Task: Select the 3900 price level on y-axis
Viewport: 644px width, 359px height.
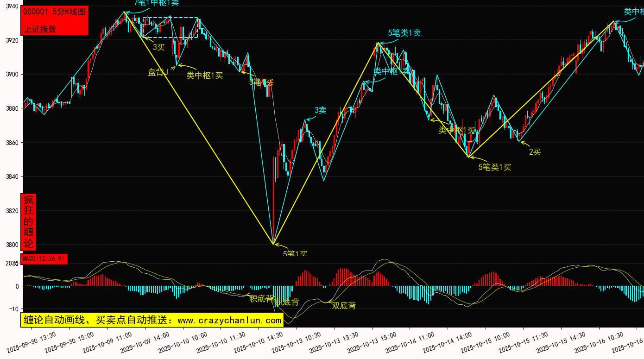Action: [x=12, y=74]
